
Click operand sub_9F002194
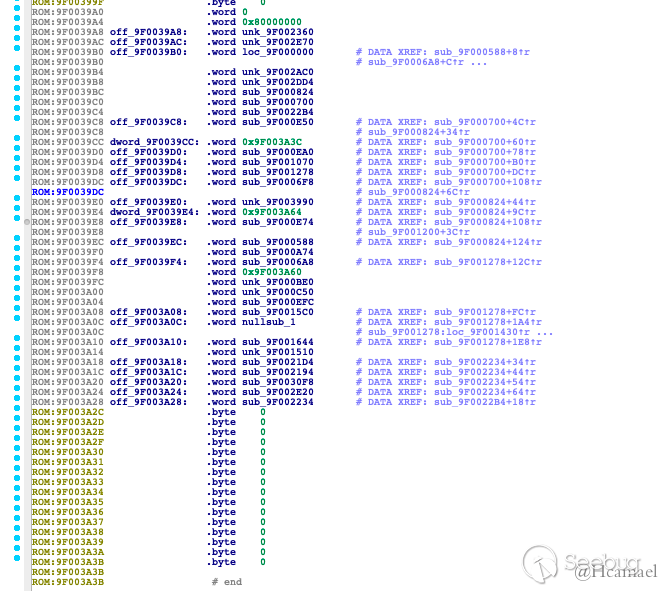coord(278,372)
